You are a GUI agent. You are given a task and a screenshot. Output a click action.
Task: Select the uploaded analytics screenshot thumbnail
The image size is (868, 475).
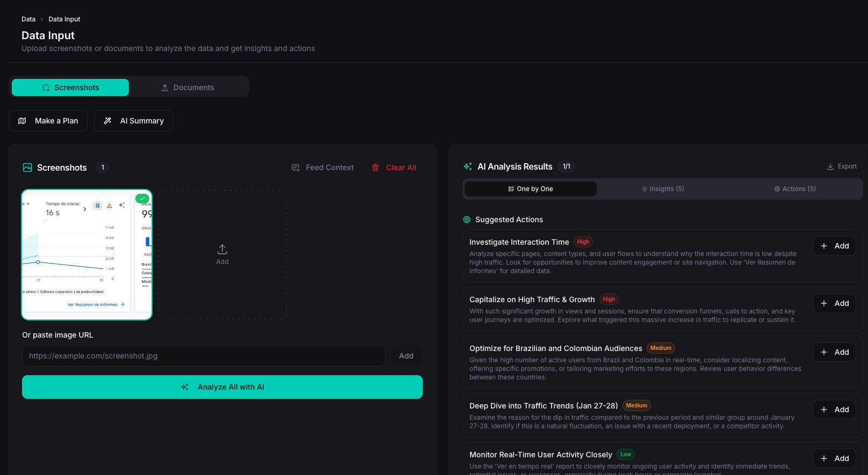pos(86,254)
